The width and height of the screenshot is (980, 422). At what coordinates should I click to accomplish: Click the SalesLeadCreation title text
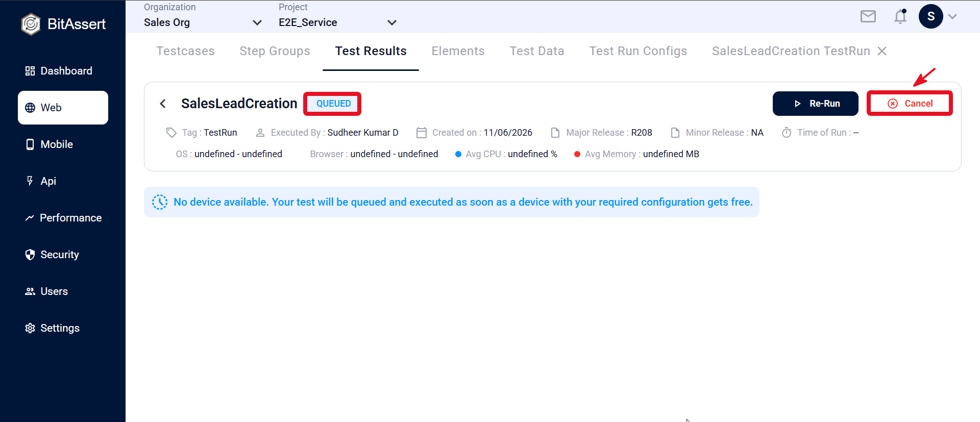pos(239,104)
